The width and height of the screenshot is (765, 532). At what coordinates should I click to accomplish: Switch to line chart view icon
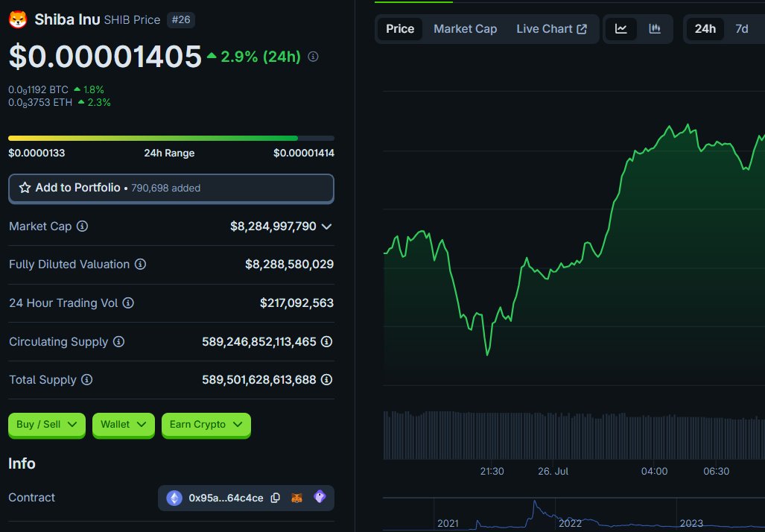[x=621, y=29]
